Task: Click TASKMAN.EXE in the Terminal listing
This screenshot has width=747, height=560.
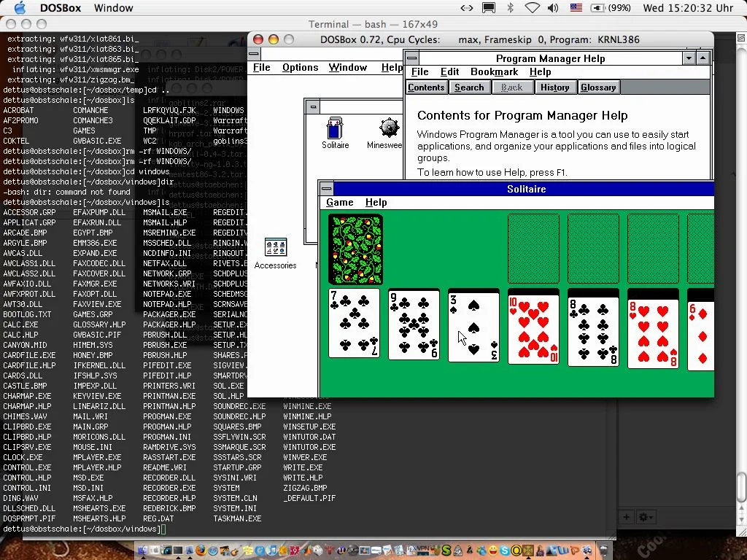Action: pos(237,518)
